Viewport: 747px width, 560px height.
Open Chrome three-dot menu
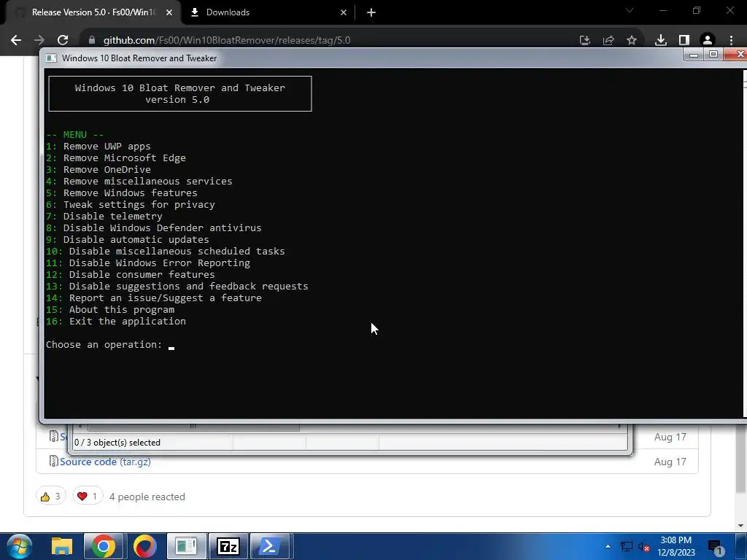(731, 41)
